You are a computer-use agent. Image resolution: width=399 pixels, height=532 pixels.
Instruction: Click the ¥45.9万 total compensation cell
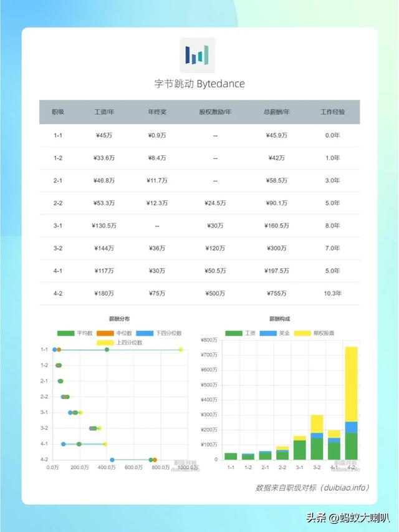277,135
